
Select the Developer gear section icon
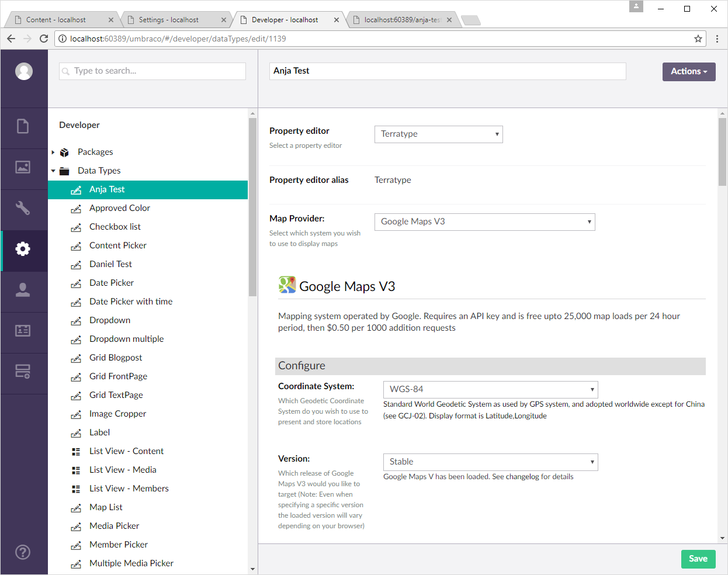23,249
